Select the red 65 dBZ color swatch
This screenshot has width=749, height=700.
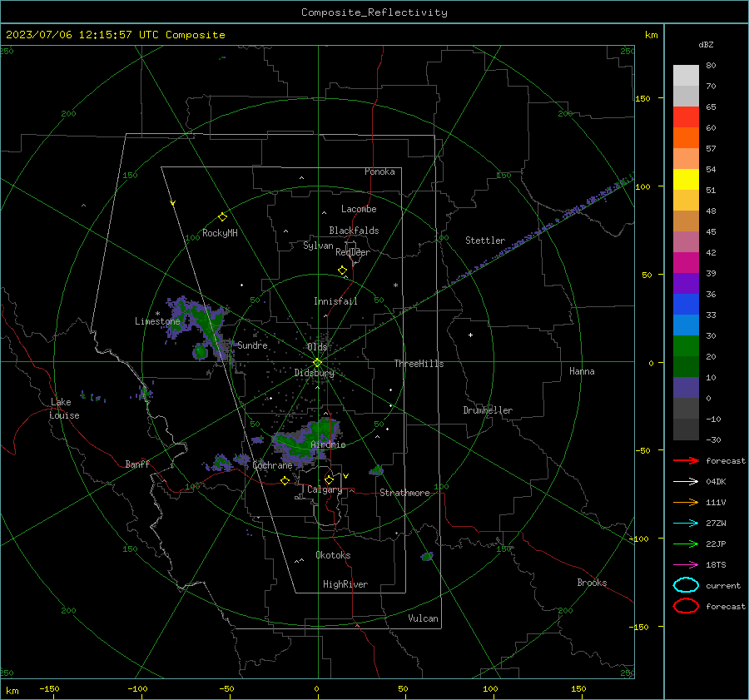(x=686, y=117)
